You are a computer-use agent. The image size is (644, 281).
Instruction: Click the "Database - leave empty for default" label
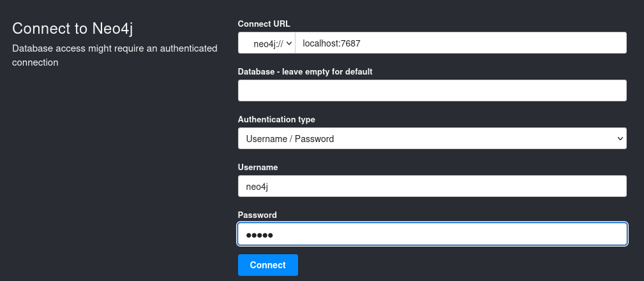coord(304,71)
